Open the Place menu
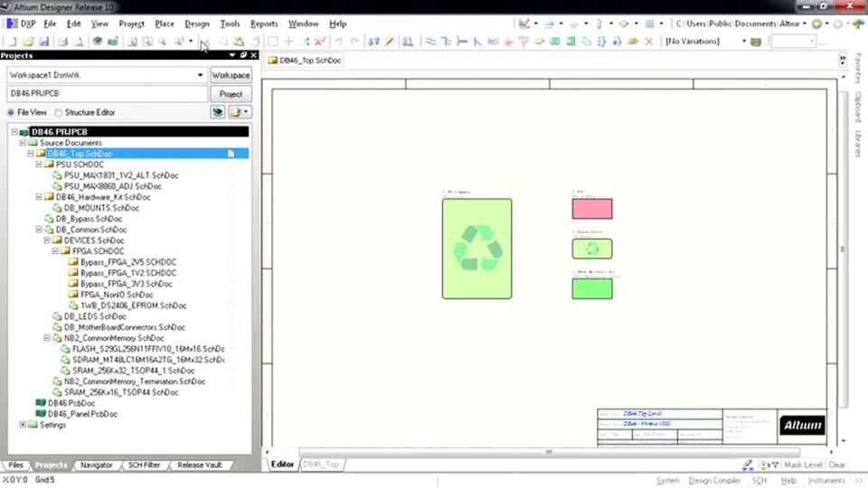 [x=165, y=23]
